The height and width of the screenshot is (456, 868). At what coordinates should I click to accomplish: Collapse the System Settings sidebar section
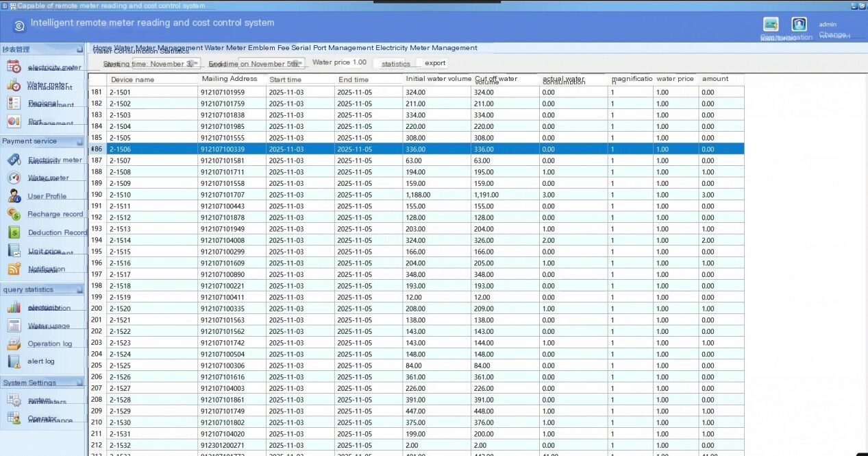79,383
